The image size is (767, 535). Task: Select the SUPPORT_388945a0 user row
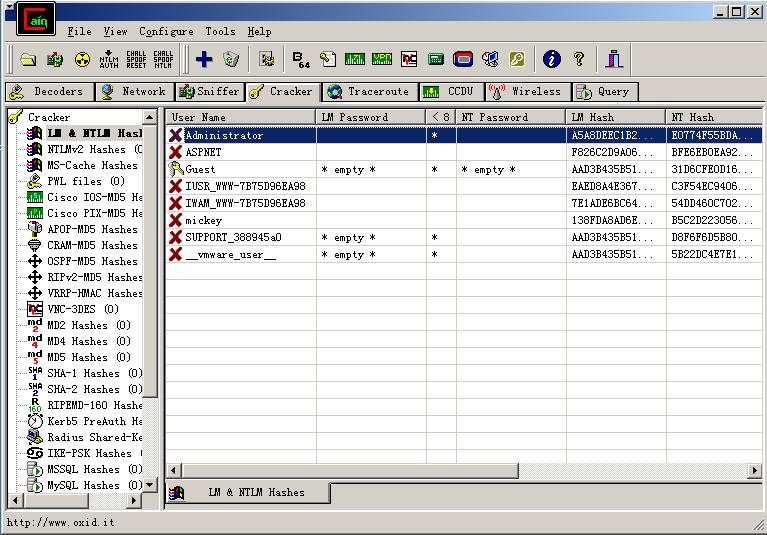(464, 237)
